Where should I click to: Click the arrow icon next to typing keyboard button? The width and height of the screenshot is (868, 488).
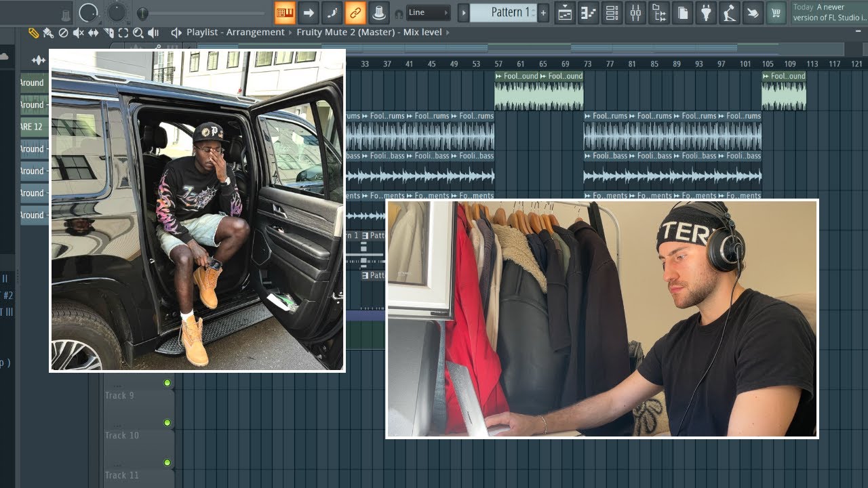[308, 12]
